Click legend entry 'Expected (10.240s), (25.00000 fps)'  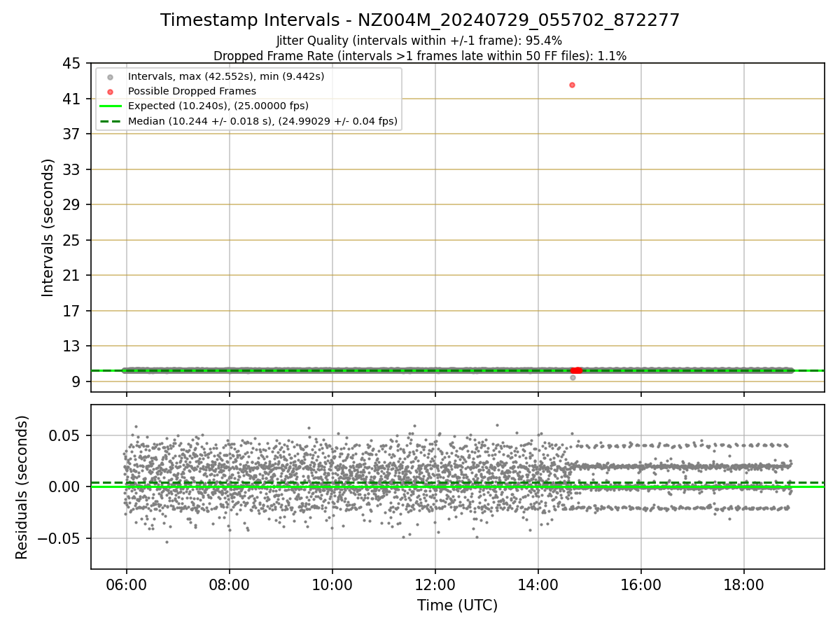click(x=218, y=106)
